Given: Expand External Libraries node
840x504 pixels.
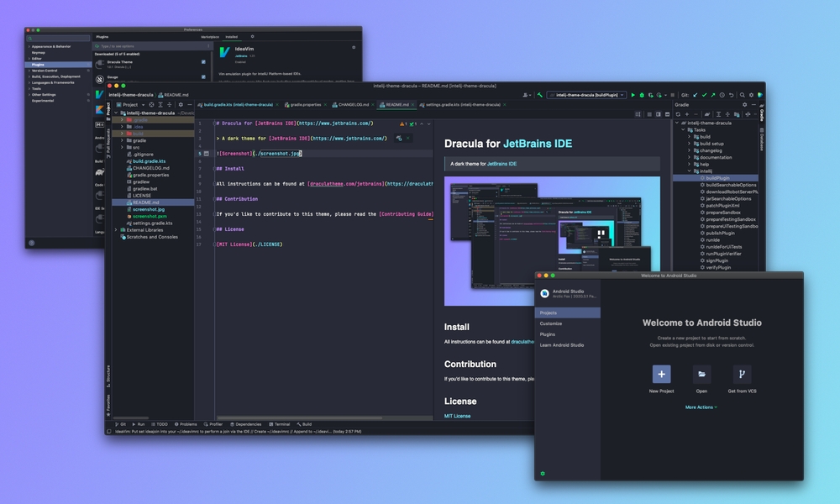Looking at the screenshot, I should (116, 230).
